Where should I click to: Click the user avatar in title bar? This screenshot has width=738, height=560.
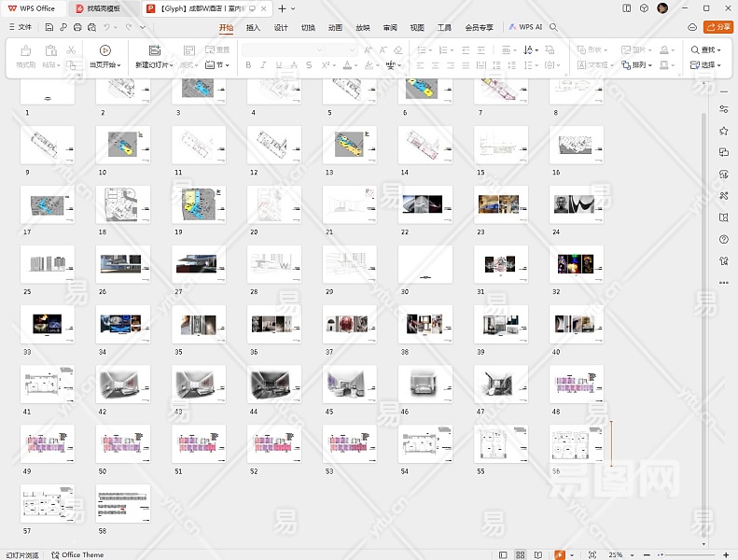tap(662, 8)
